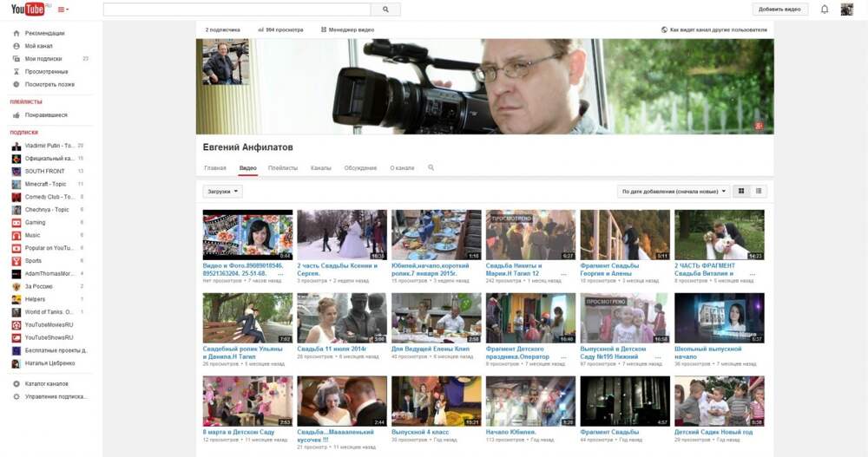Click the YouTube logo
868x457 pixels.
pos(27,10)
